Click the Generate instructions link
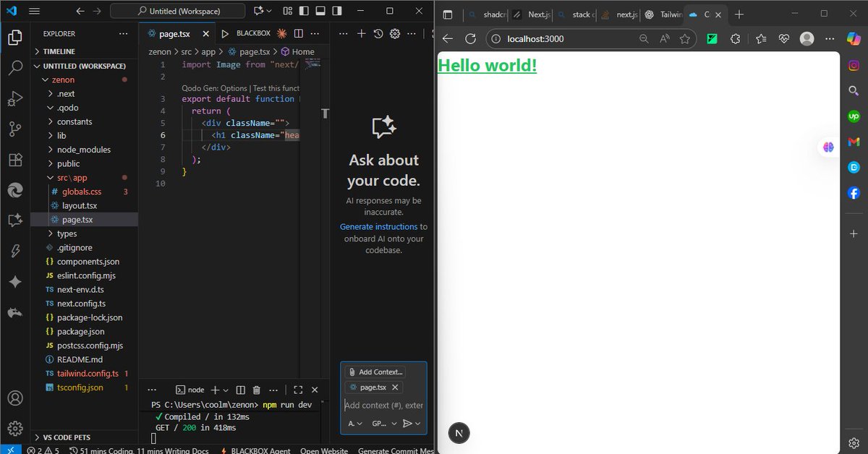This screenshot has width=868, height=454. click(379, 226)
